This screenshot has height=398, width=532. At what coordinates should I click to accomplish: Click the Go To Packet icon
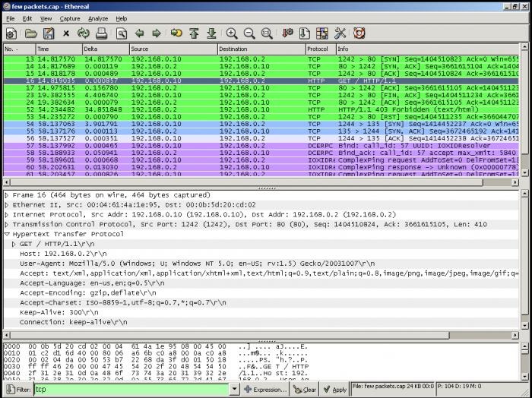(x=176, y=33)
